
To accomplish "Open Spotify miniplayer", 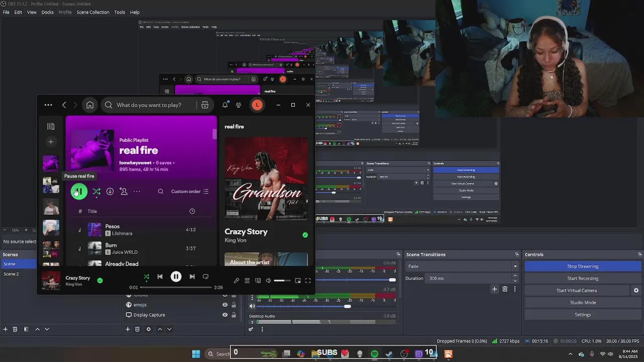I will click(298, 281).
